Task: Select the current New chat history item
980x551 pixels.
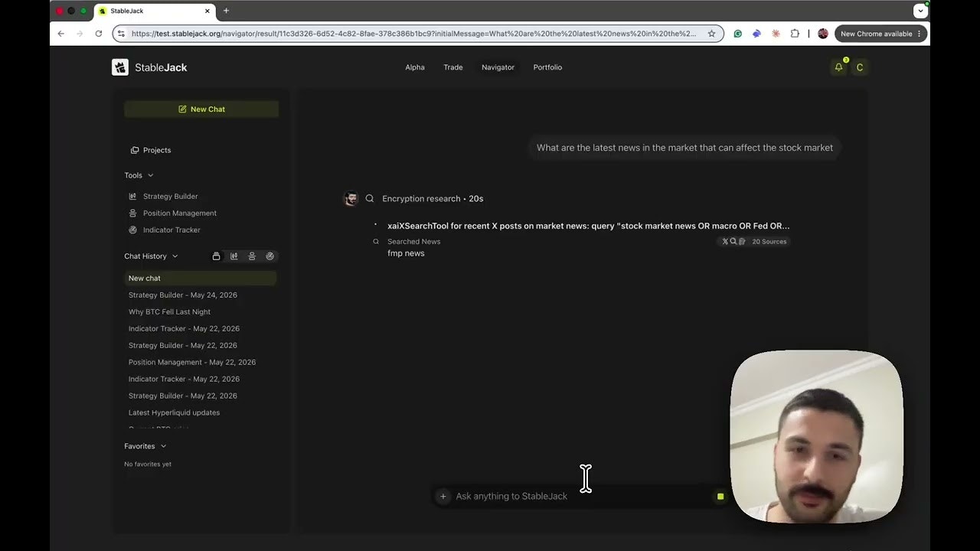Action: (x=201, y=279)
